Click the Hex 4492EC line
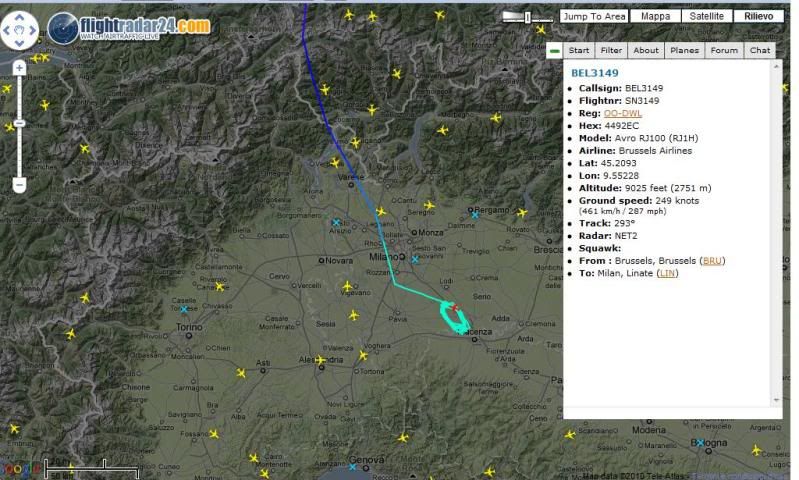Image resolution: width=799 pixels, height=480 pixels. (608, 126)
